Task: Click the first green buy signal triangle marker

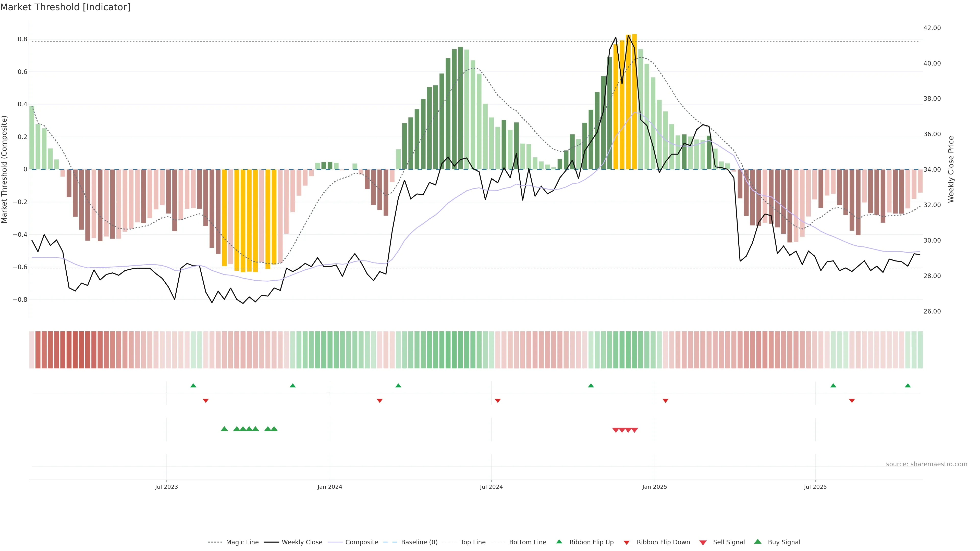Action: coord(225,429)
